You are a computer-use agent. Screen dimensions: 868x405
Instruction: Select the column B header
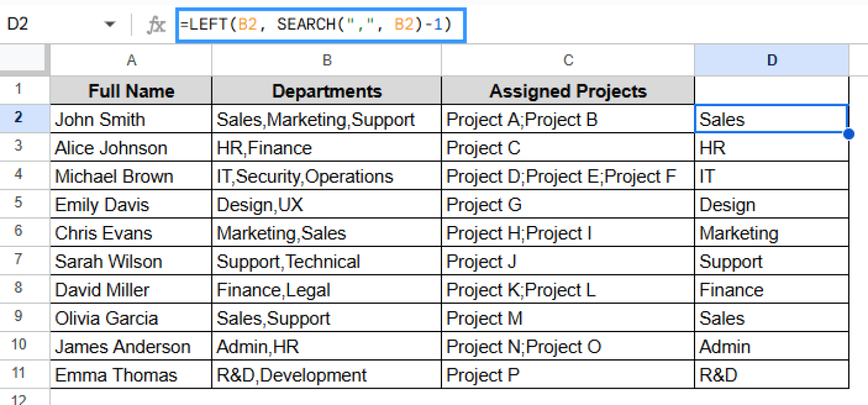tap(327, 60)
